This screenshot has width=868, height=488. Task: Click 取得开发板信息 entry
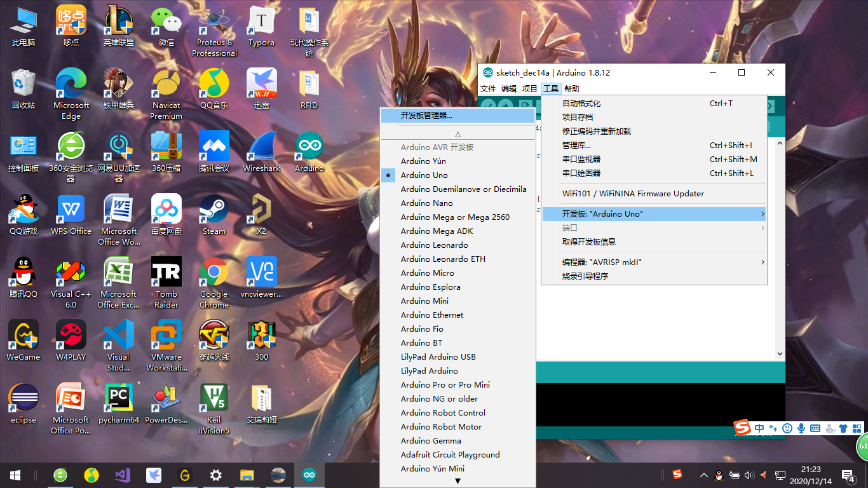click(654, 241)
